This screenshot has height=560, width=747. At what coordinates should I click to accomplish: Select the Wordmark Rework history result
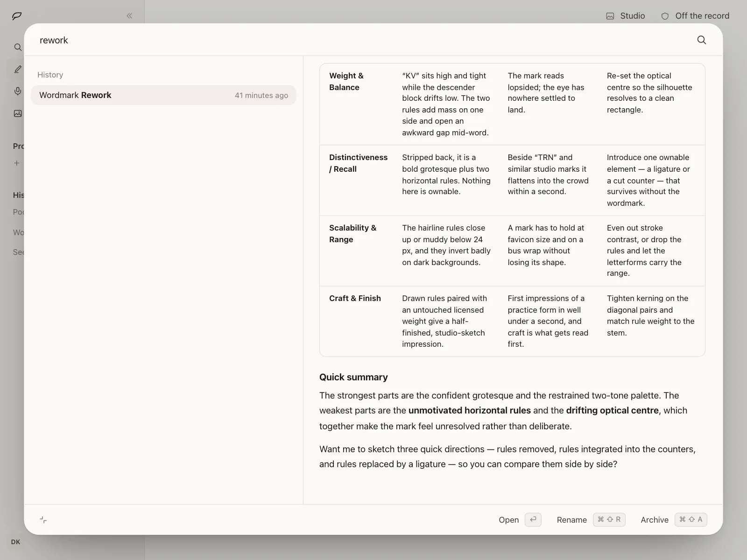[163, 95]
